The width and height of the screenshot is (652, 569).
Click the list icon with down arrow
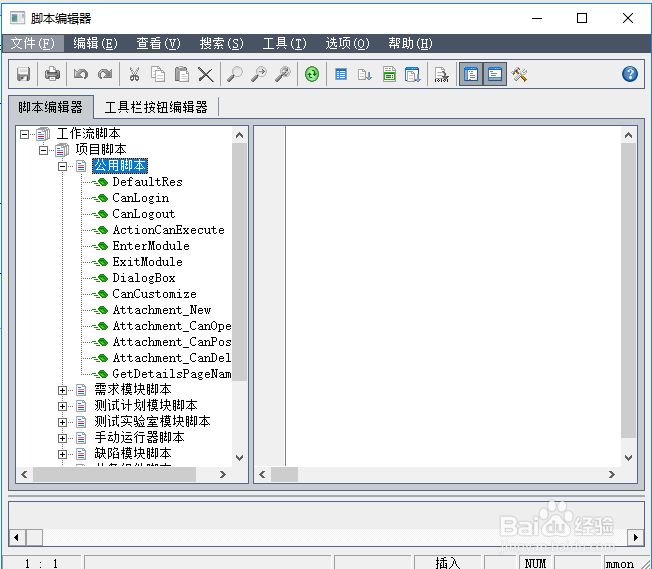pos(365,74)
